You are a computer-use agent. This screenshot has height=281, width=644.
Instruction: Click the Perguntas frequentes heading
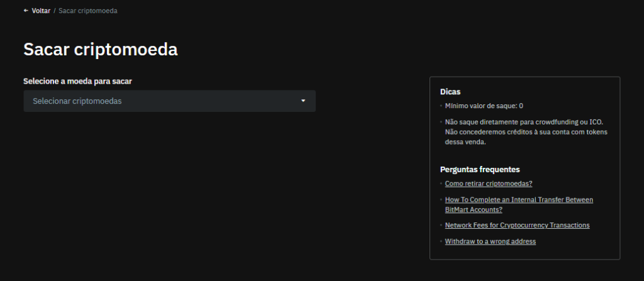[x=479, y=170]
